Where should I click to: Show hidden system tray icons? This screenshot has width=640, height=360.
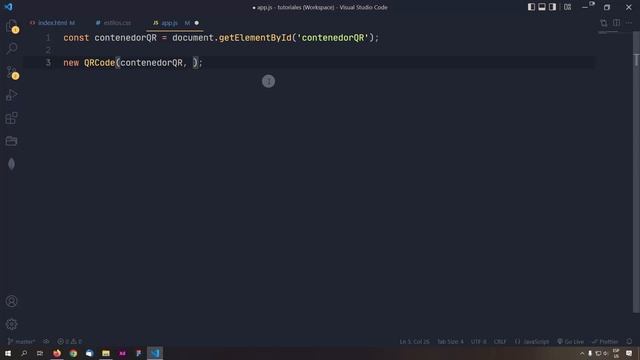pos(582,353)
